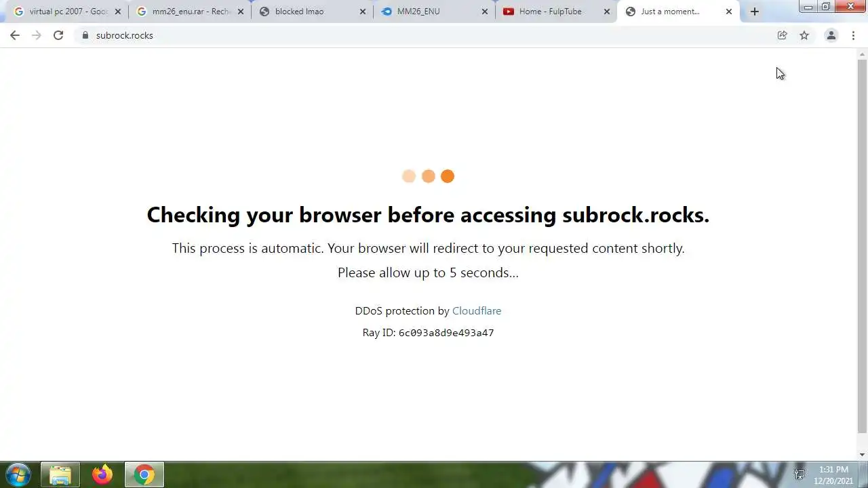View site info via the padlock icon
868x488 pixels.
(85, 35)
